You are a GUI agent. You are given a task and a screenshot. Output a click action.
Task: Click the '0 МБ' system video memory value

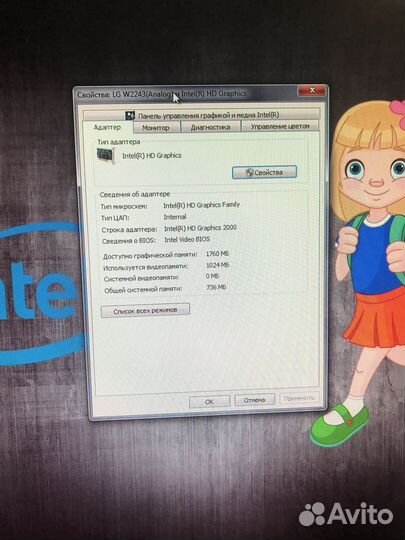(x=212, y=276)
